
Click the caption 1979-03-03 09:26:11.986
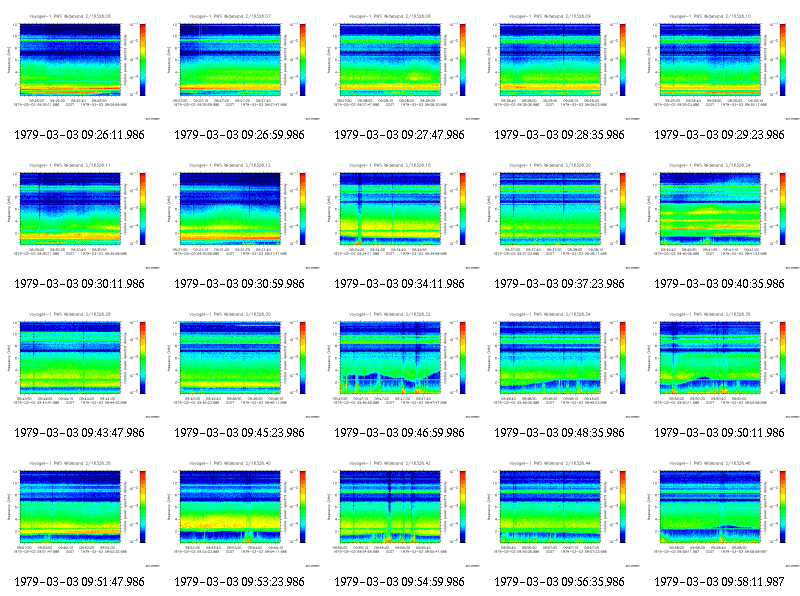(80, 135)
